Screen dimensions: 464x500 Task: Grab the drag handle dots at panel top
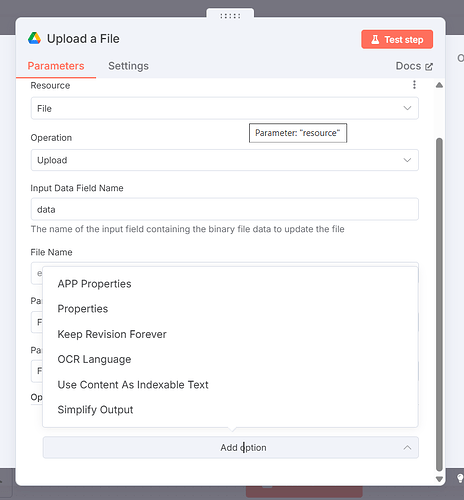click(x=230, y=16)
